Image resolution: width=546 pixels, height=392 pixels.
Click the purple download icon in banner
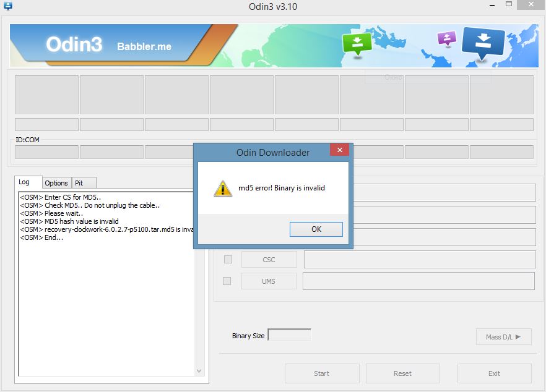(447, 38)
